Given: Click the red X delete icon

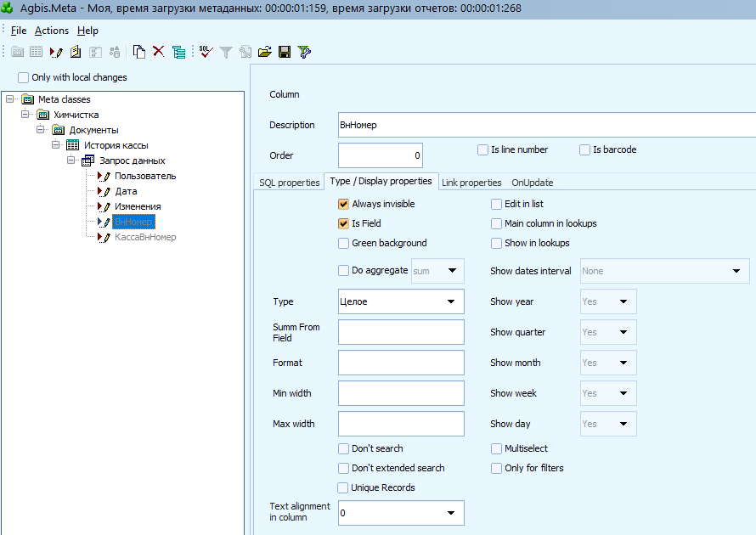Looking at the screenshot, I should 158,51.
